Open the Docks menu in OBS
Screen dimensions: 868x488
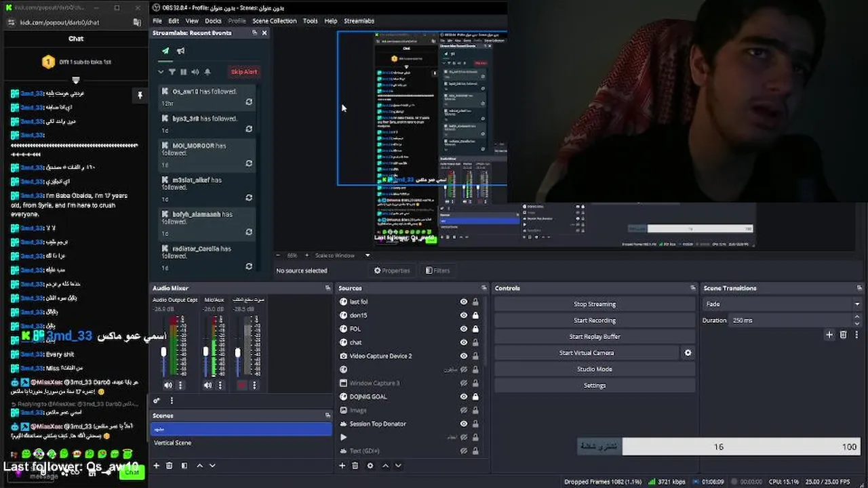(x=213, y=21)
